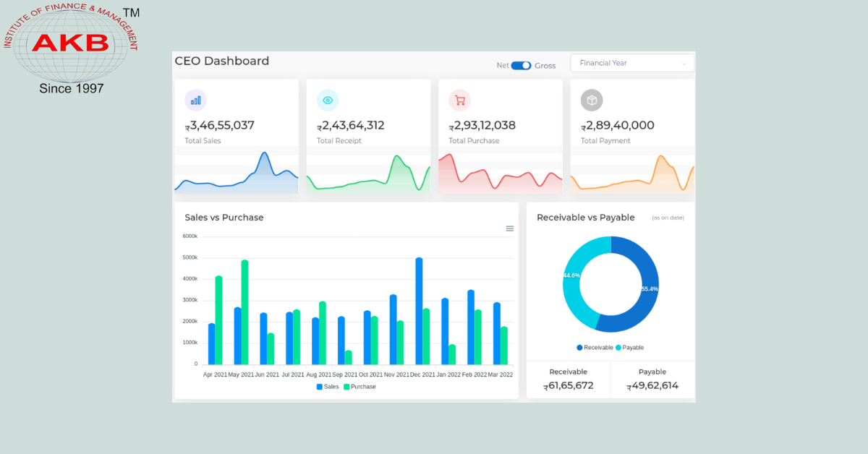868x454 pixels.
Task: Click the Receivable amount ₹61,65,672
Action: pyautogui.click(x=568, y=385)
